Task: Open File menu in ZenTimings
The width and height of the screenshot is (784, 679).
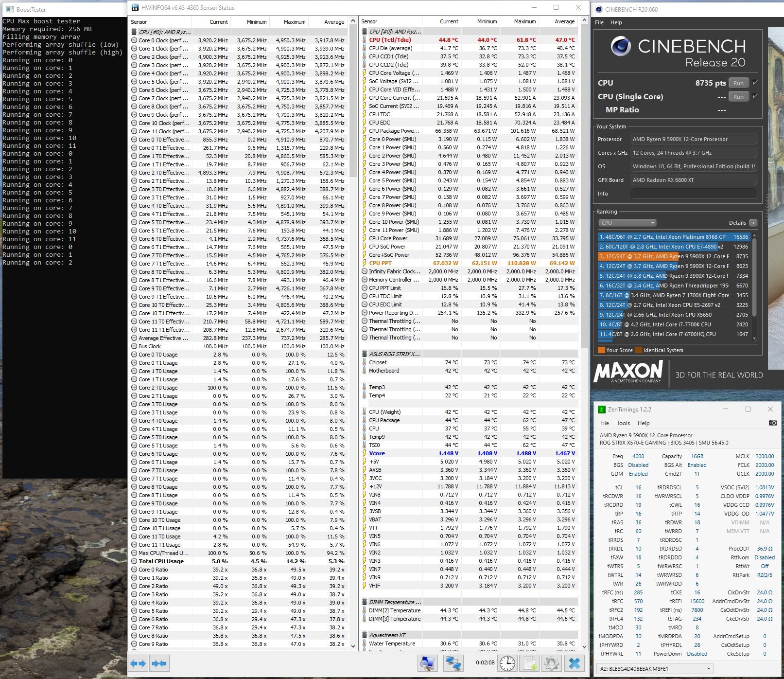Action: [x=605, y=423]
